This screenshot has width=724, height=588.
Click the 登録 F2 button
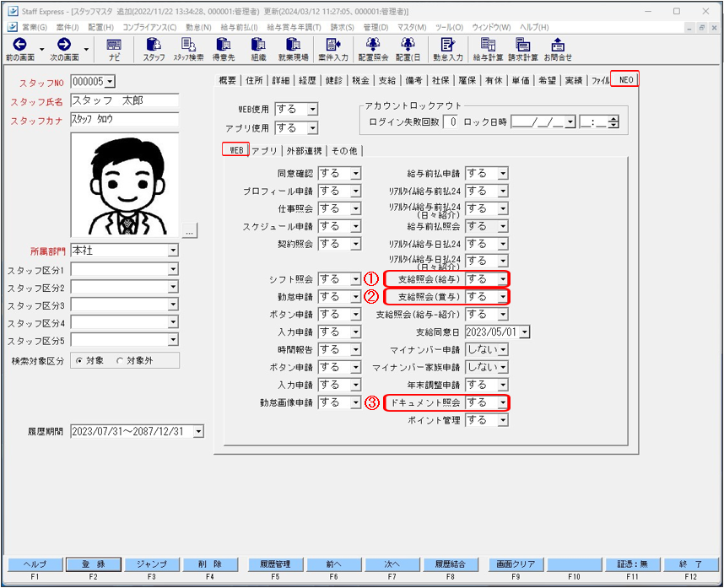pos(94,564)
